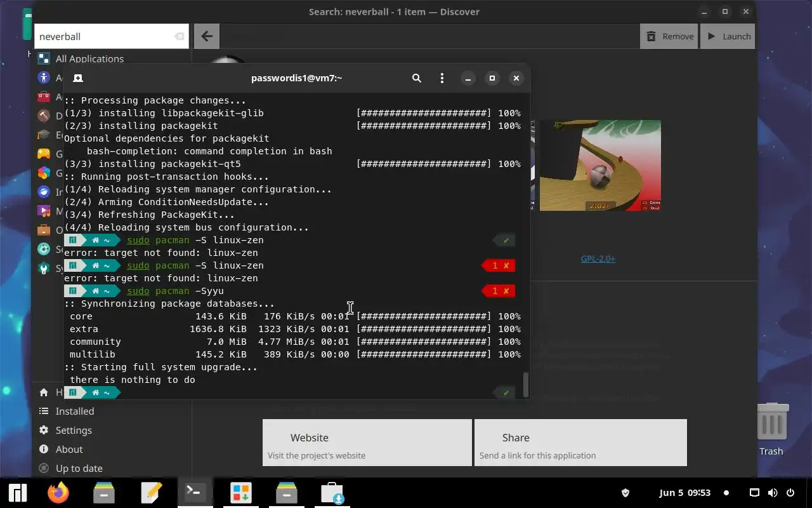Open the Internet globe category icon

pyautogui.click(x=44, y=192)
